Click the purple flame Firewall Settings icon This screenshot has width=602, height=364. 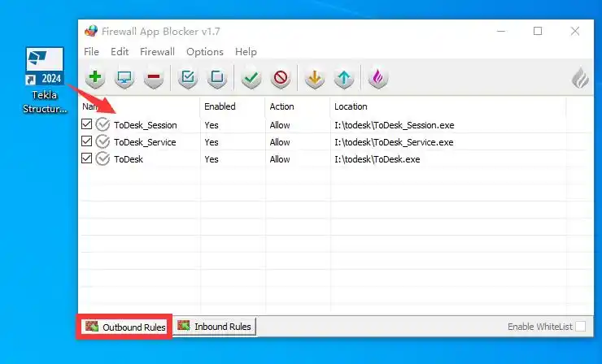(378, 78)
